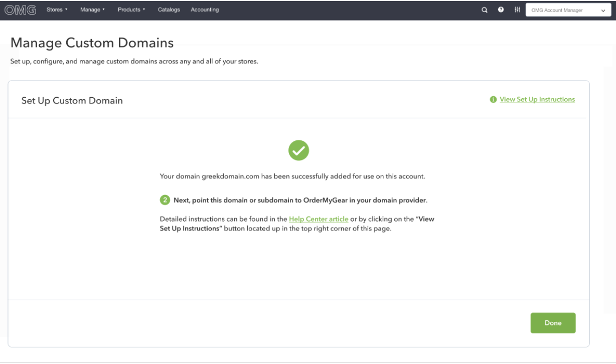Expand the Stores dropdown menu

57,10
